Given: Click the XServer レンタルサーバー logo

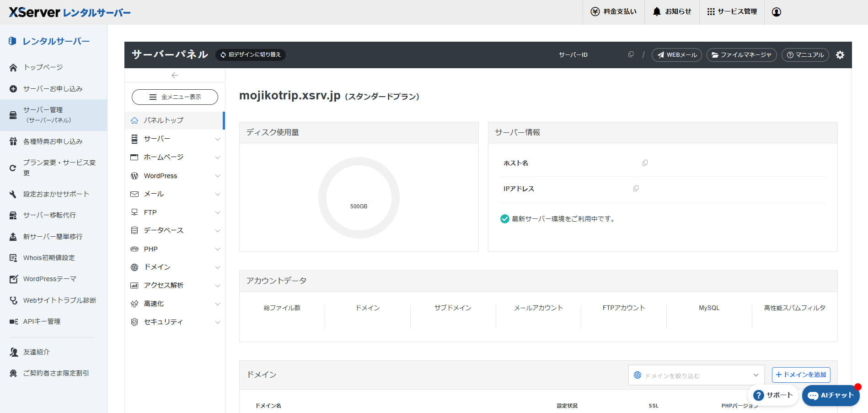Looking at the screenshot, I should (x=70, y=12).
